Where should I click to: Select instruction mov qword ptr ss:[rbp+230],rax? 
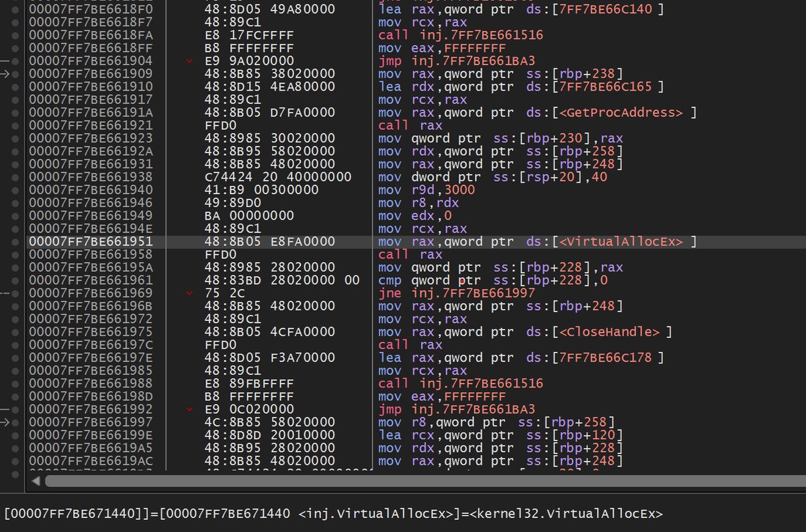[x=500, y=138]
